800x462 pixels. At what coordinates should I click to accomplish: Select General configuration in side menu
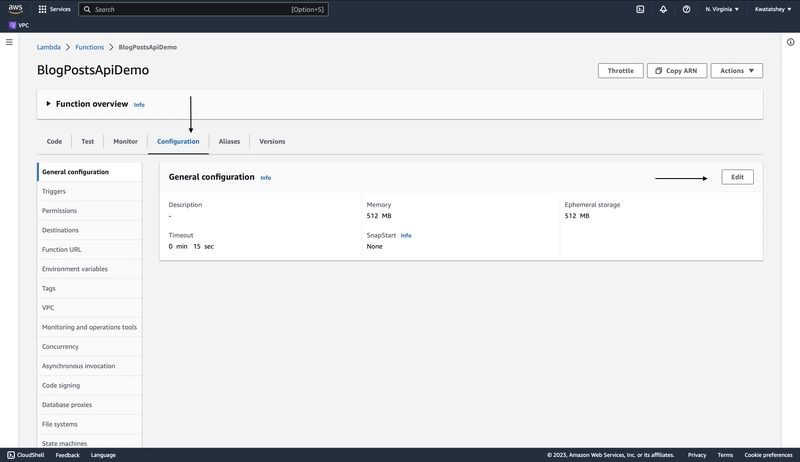(89, 172)
